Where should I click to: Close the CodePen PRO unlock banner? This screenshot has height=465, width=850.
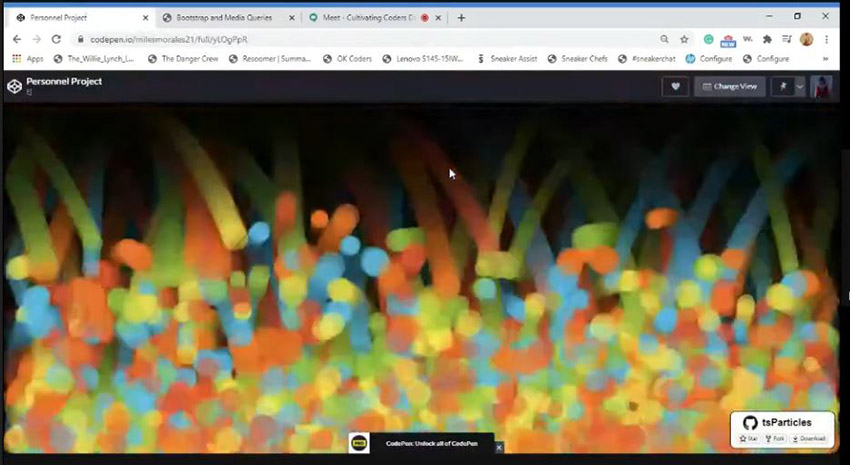coord(499,447)
